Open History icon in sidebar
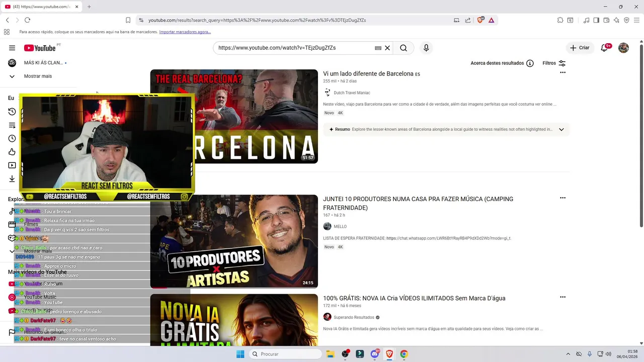Image resolution: width=644 pixels, height=362 pixels. coord(12,112)
